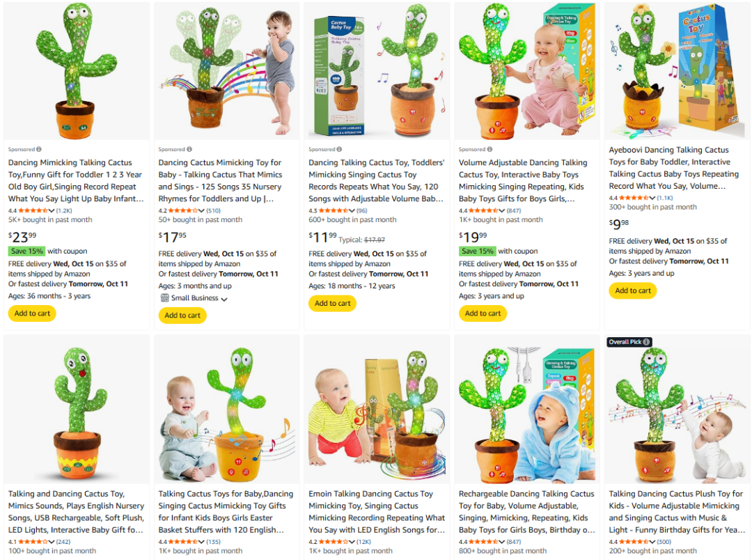Add the $23.99 cactus toy to cart
The width and height of the screenshot is (752, 560).
coord(32,313)
